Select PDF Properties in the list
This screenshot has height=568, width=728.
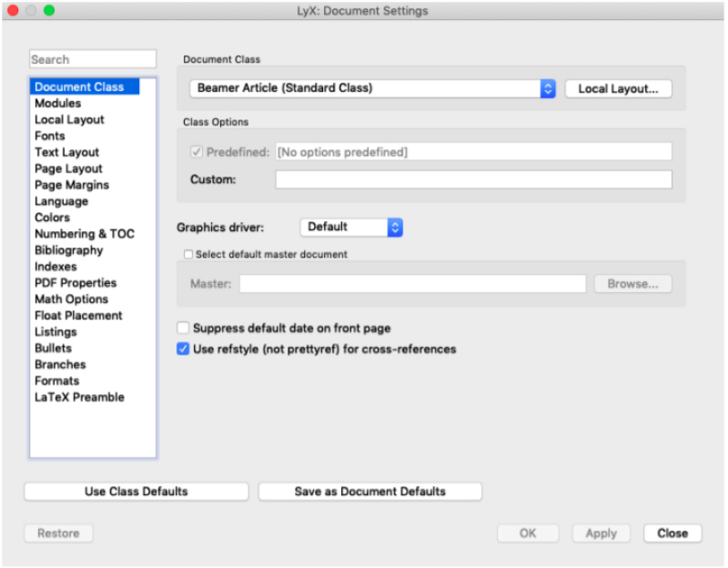(x=76, y=283)
